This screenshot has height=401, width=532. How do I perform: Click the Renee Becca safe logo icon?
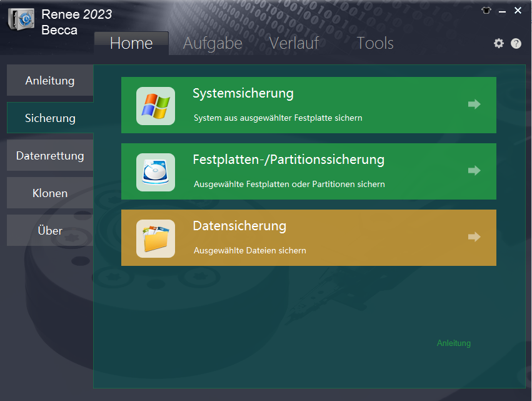point(21,19)
